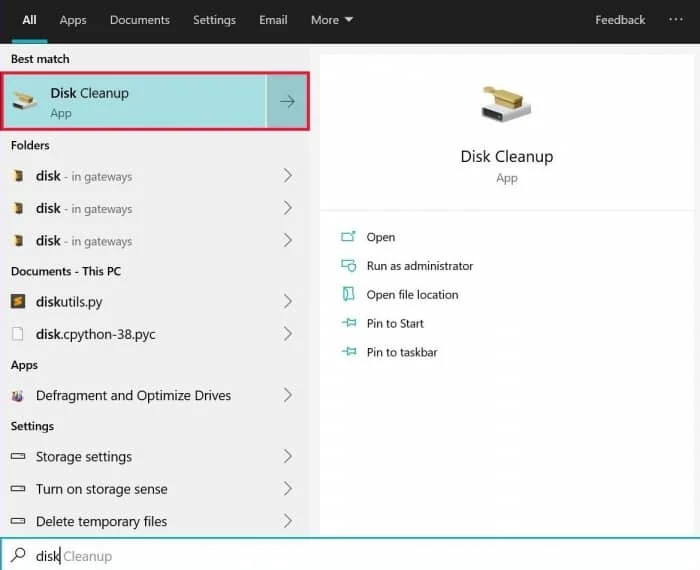Select the Email filter tab

273,20
